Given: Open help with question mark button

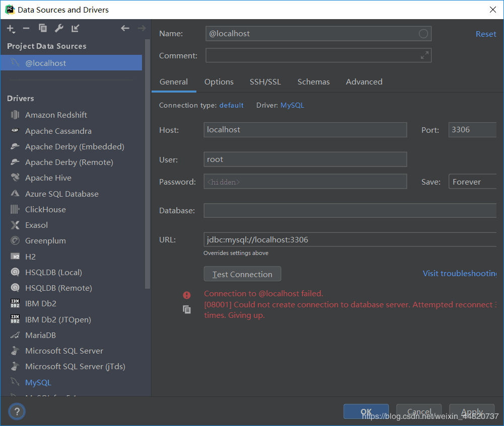Looking at the screenshot, I should tap(17, 411).
